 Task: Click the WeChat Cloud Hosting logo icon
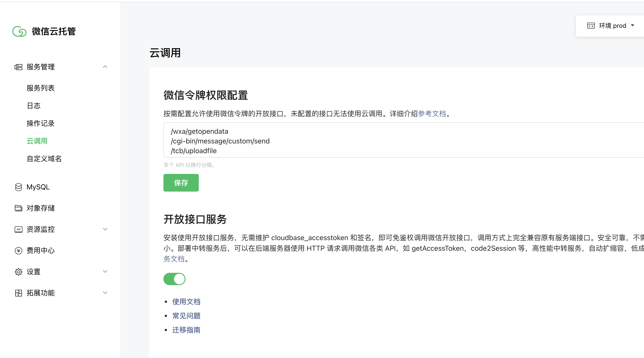point(19,32)
